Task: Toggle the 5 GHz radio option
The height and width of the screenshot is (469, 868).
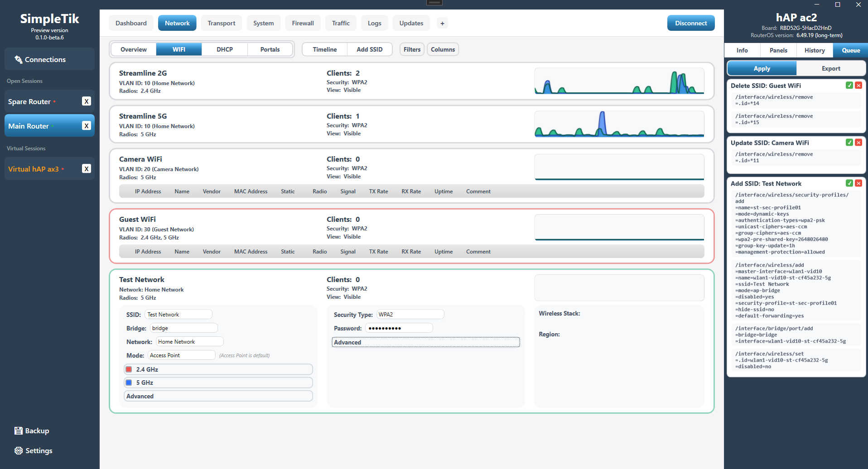Action: [x=218, y=383]
